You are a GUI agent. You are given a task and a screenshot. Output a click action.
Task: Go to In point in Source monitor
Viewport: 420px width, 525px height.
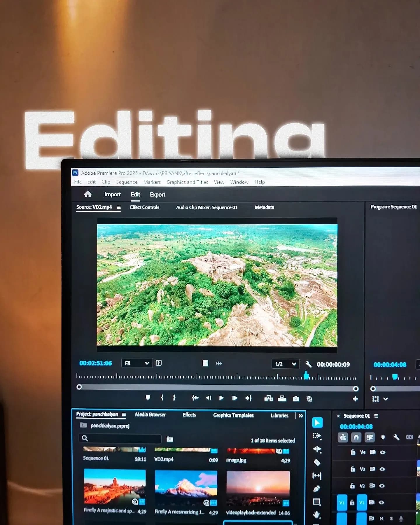195,398
